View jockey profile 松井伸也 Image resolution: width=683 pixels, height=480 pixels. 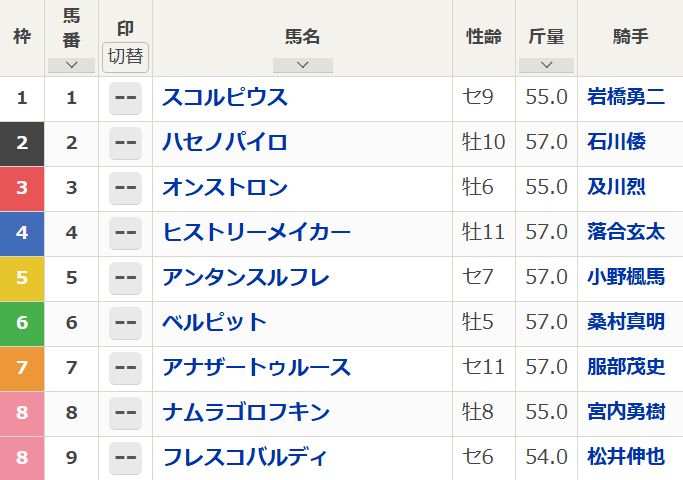pos(626,457)
